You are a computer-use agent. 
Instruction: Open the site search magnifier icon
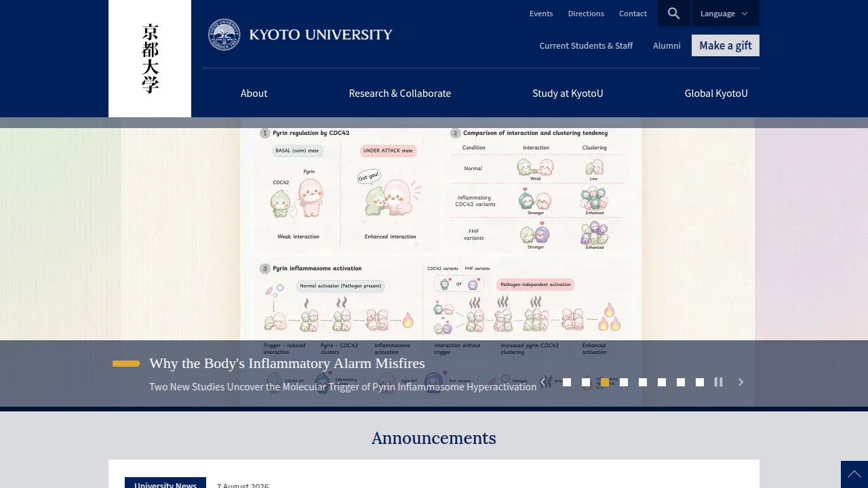click(x=673, y=14)
